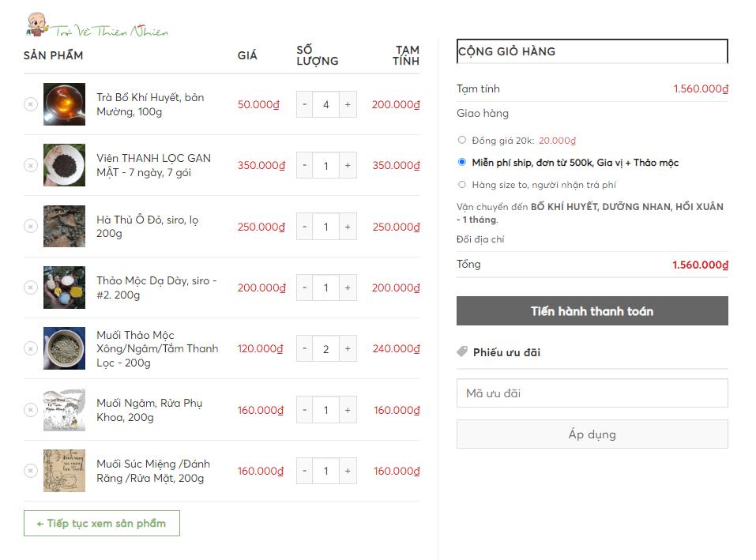Focus the Mã ưu đãi input field
This screenshot has height=560, width=756.
592,393
